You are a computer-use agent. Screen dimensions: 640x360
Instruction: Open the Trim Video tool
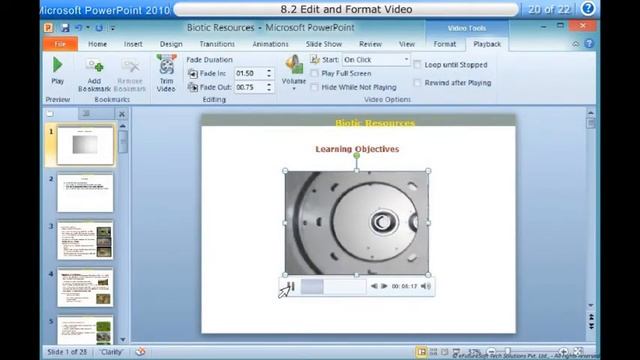[166, 73]
